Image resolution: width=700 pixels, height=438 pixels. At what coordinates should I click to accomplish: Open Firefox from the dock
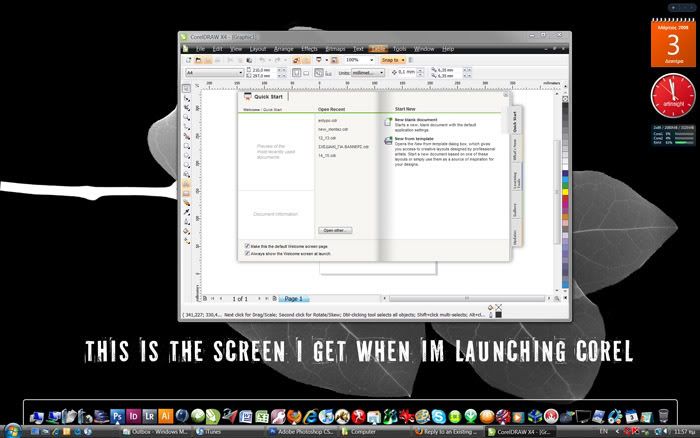coord(294,417)
